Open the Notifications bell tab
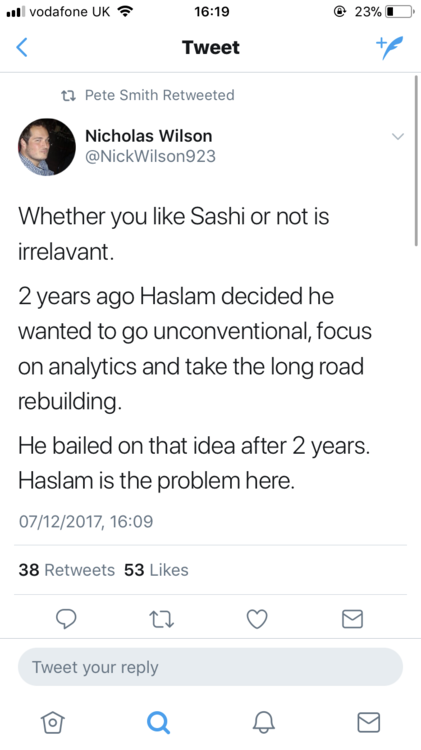 coord(264,722)
